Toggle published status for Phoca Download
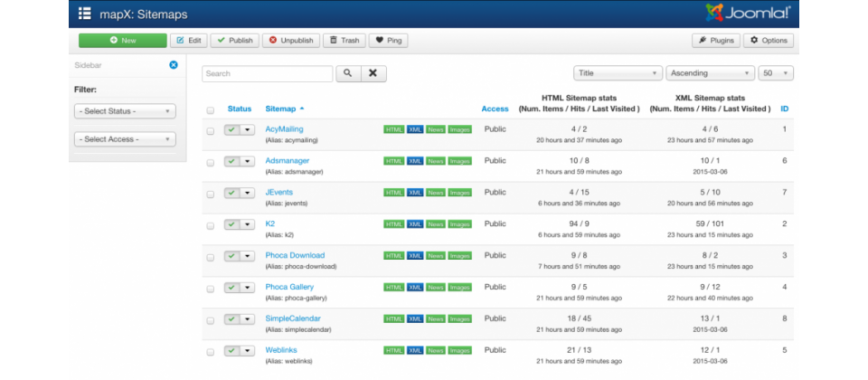The image size is (868, 380). (x=231, y=256)
